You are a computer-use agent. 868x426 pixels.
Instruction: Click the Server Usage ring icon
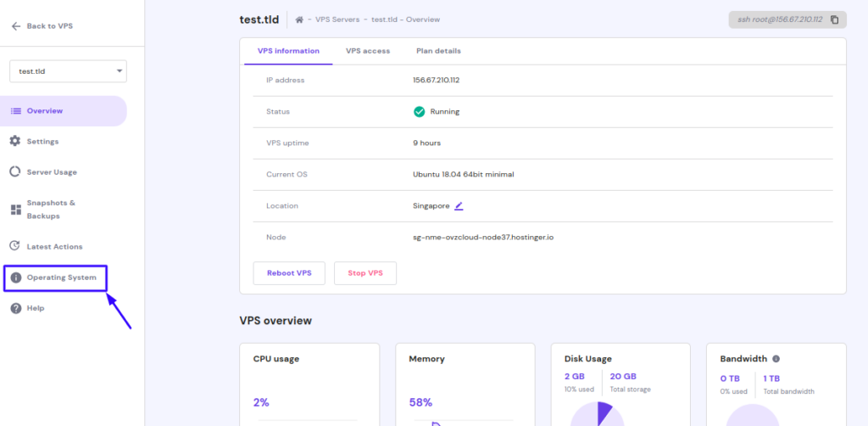coord(15,171)
